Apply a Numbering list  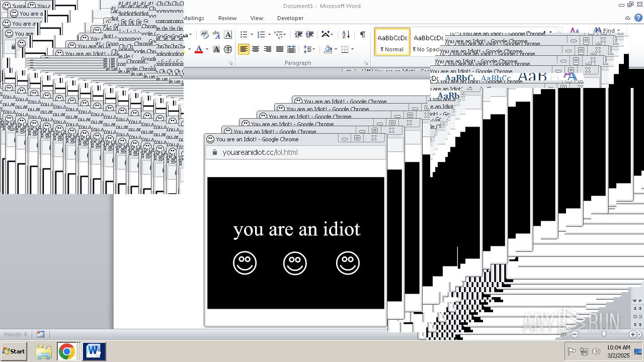coord(261,35)
